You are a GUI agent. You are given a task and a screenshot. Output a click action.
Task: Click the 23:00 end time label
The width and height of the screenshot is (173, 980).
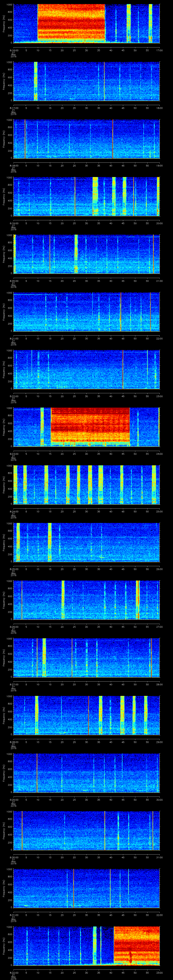(x=160, y=396)
